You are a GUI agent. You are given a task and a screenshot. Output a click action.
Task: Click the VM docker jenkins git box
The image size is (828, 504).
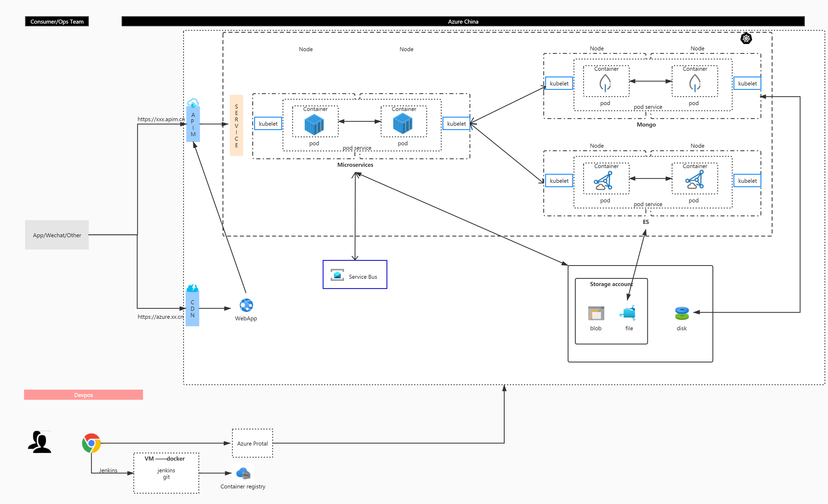166,473
